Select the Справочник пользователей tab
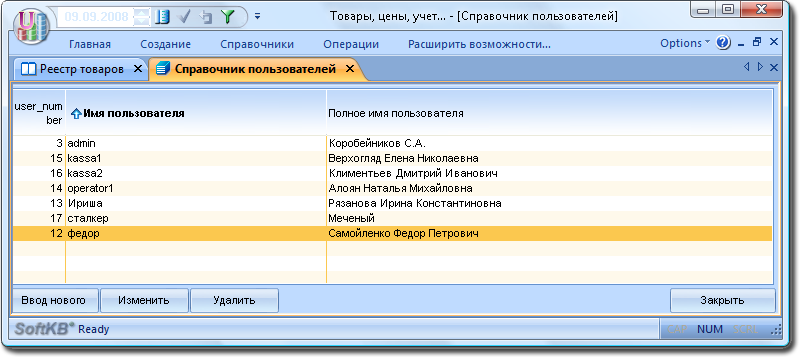The height and width of the screenshot is (360, 800). pos(255,69)
